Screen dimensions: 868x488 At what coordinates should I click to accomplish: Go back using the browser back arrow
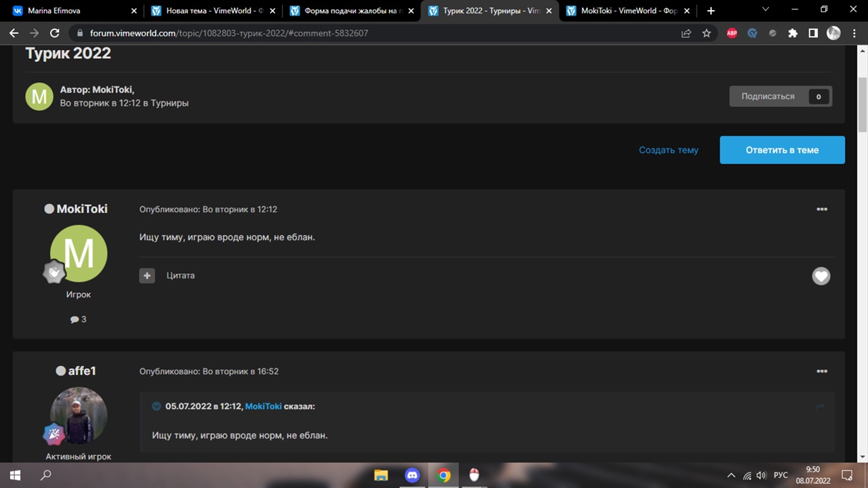[14, 33]
